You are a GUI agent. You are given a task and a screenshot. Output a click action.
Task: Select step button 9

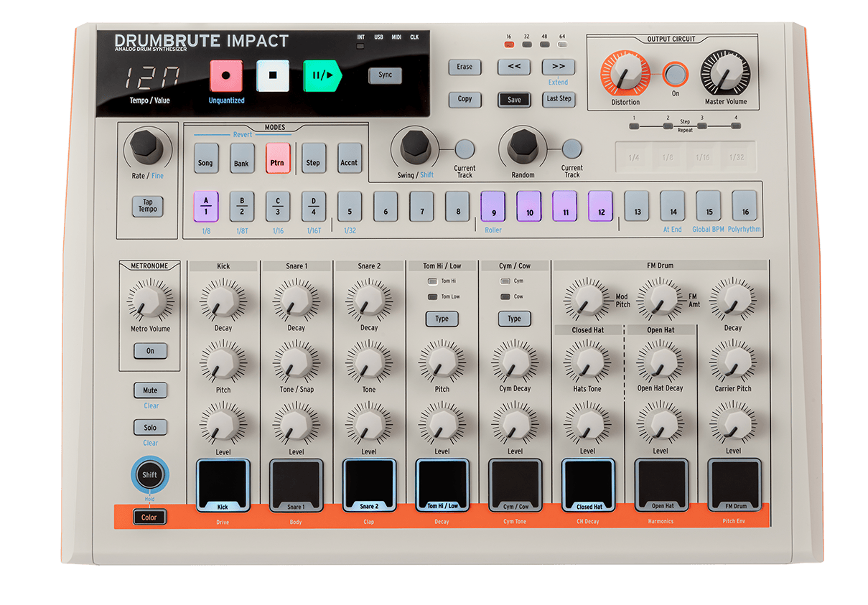pos(493,206)
